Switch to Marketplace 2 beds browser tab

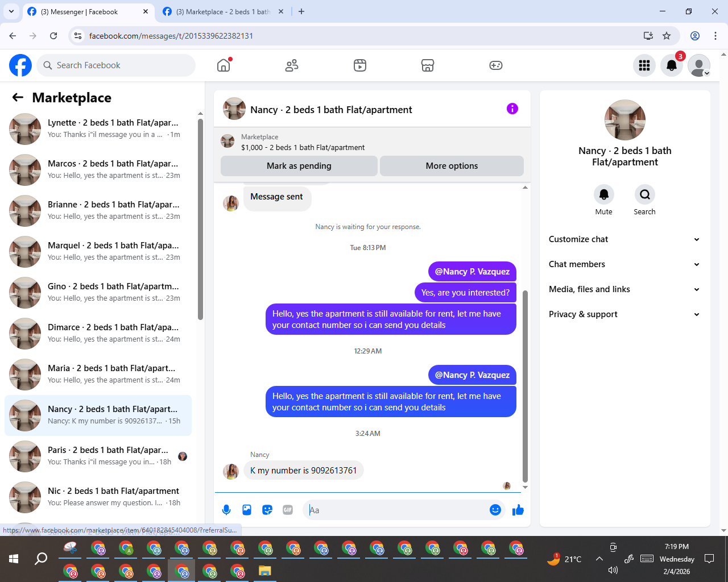(224, 11)
